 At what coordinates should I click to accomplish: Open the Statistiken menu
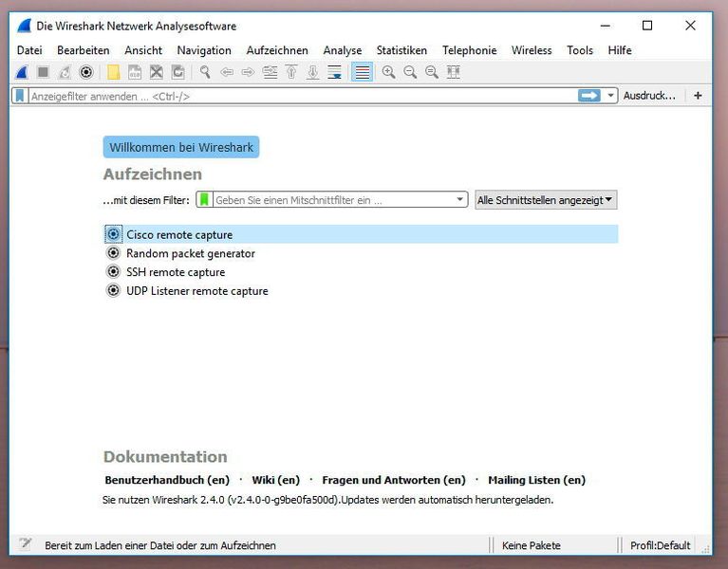[x=401, y=50]
